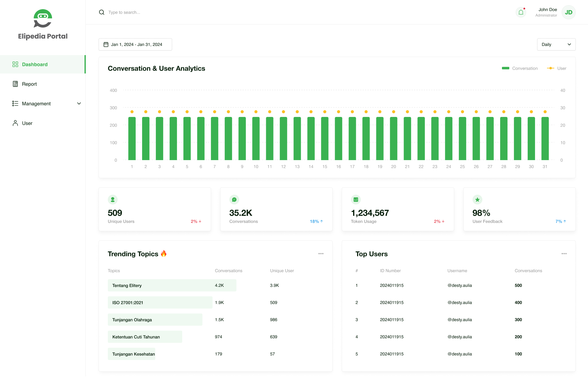Toggle User series in chart legend
Screen dimensions: 588x390
pos(557,68)
